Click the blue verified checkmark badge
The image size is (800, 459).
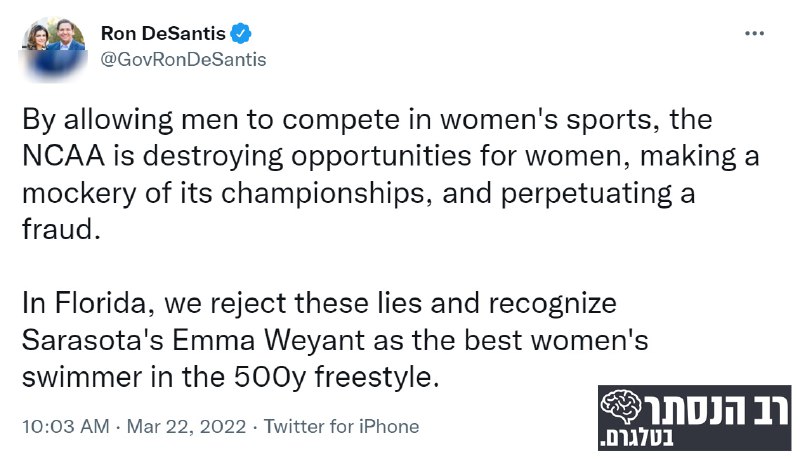tap(241, 34)
